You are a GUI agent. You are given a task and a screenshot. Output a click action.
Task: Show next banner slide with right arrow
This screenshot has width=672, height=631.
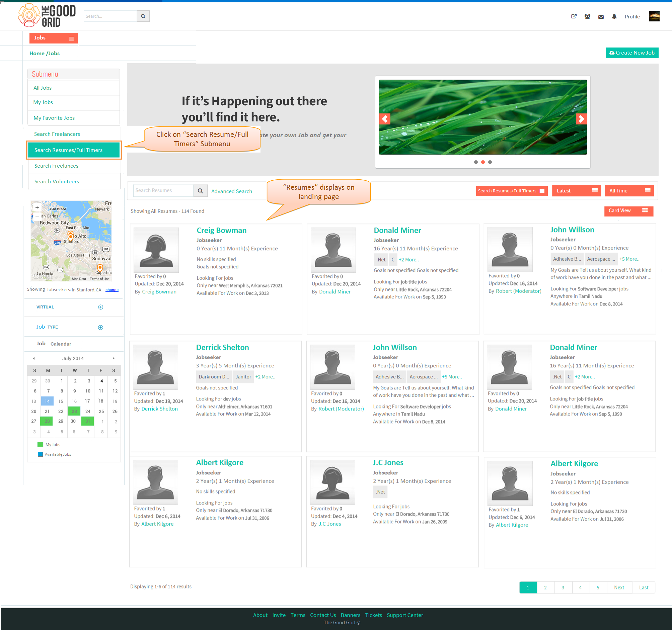click(x=581, y=119)
